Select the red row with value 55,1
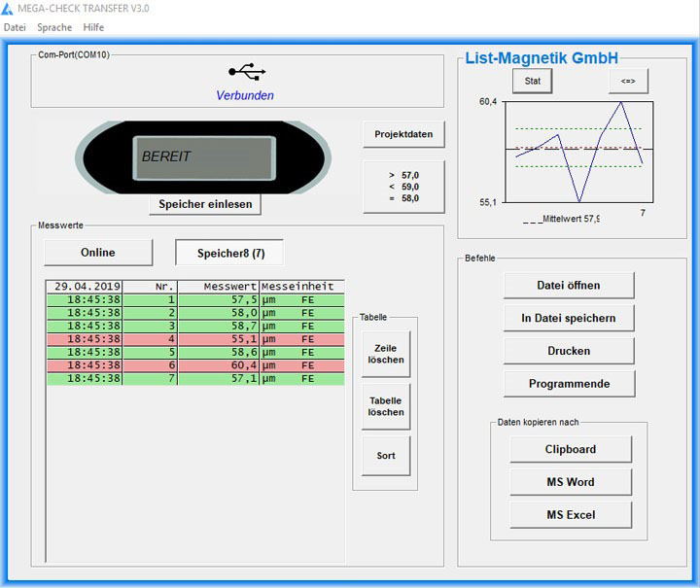This screenshot has width=700, height=588. (x=195, y=339)
